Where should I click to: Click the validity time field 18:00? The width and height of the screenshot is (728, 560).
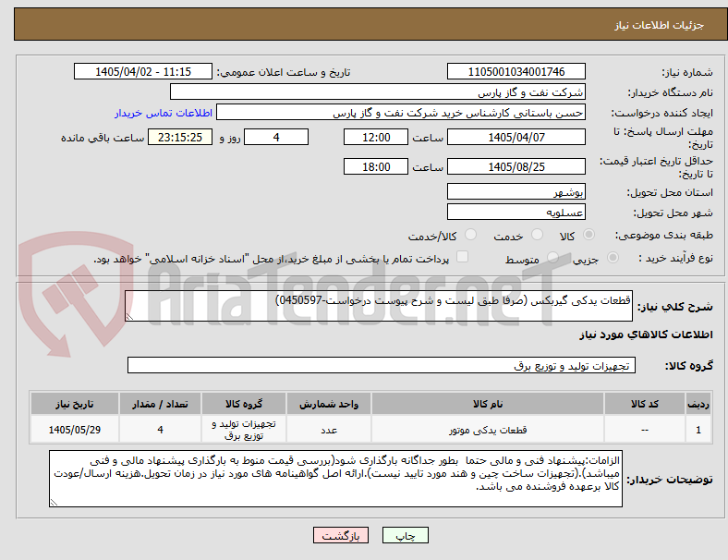376,166
